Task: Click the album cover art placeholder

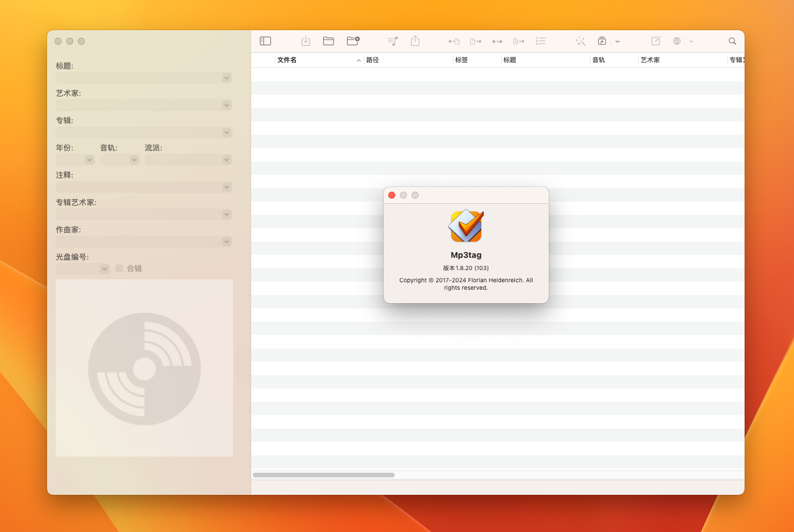Action: tap(144, 368)
